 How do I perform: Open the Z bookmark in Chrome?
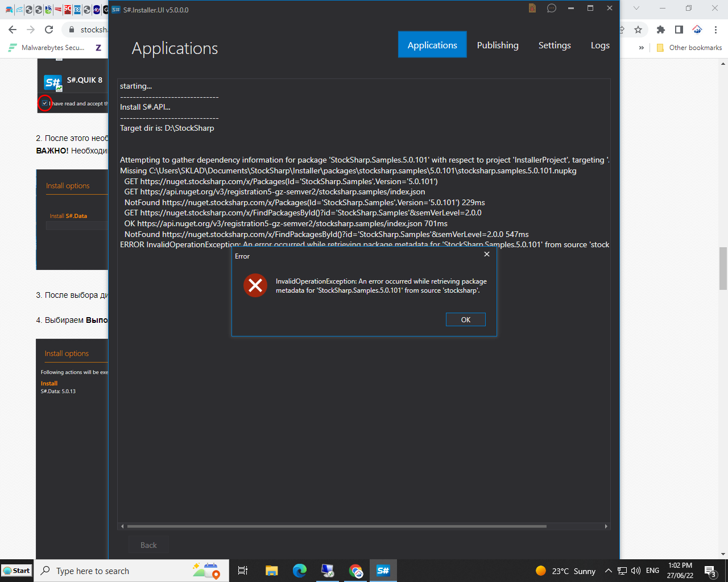click(x=98, y=48)
